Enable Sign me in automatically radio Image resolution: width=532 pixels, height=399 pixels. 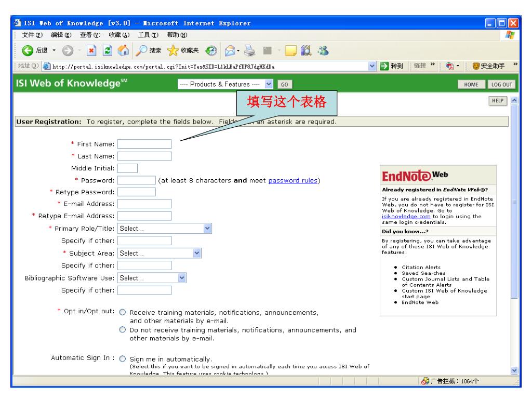click(x=123, y=358)
